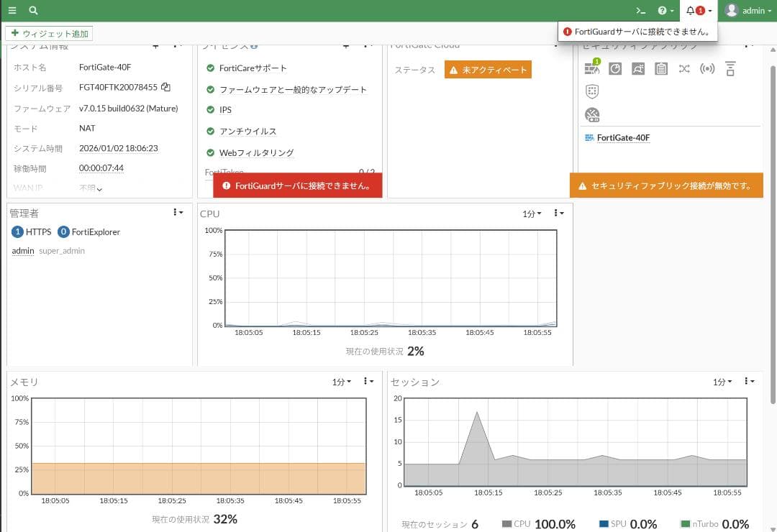Click the FortiGate firewall icon in Security Fabric
The image size is (777, 532).
tap(591, 70)
